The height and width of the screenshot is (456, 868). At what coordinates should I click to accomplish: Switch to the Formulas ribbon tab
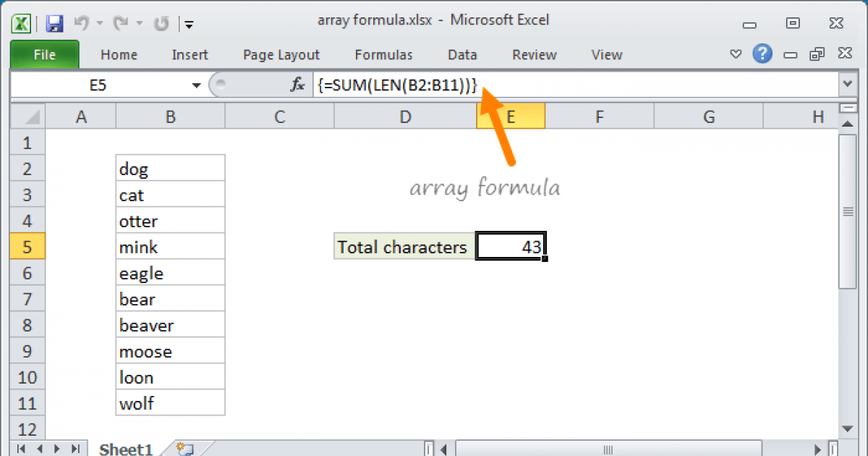(x=383, y=54)
